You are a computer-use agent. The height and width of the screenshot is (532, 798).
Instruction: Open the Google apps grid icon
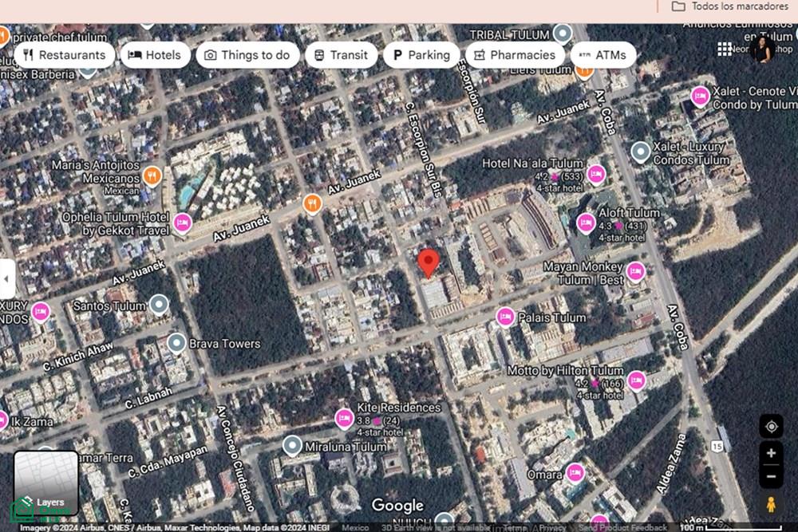coord(725,49)
